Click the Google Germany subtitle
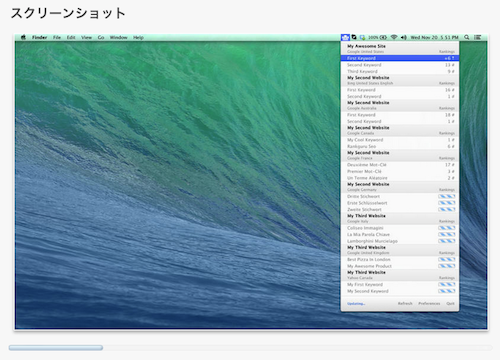The width and height of the screenshot is (500, 360). point(362,190)
